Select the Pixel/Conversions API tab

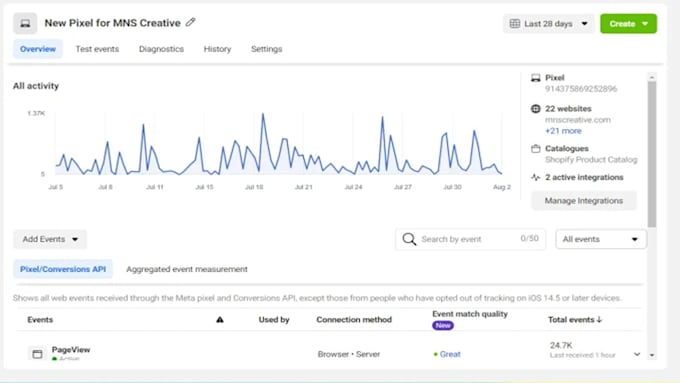click(63, 269)
